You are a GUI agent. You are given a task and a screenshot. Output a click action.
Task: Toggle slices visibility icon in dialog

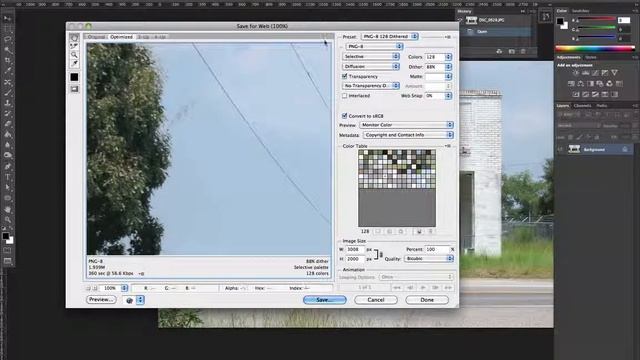click(x=74, y=89)
